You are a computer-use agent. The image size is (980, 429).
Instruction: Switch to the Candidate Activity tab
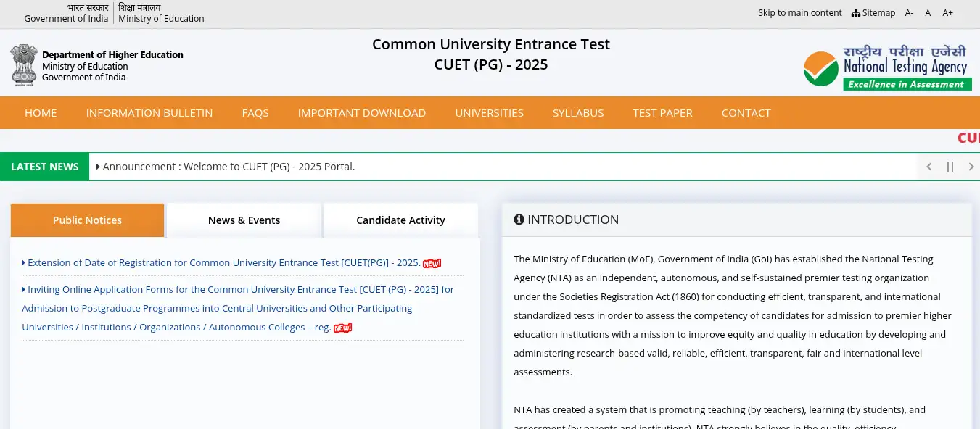400,220
